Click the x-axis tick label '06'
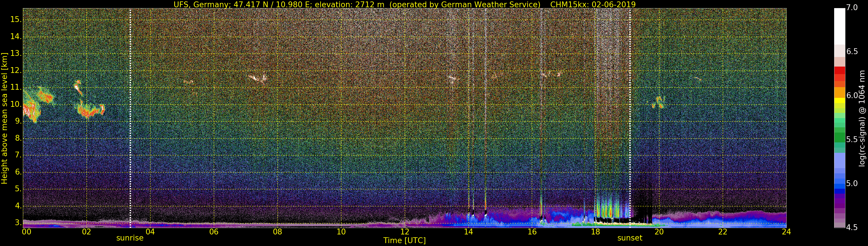Image resolution: width=868 pixels, height=246 pixels. (214, 232)
